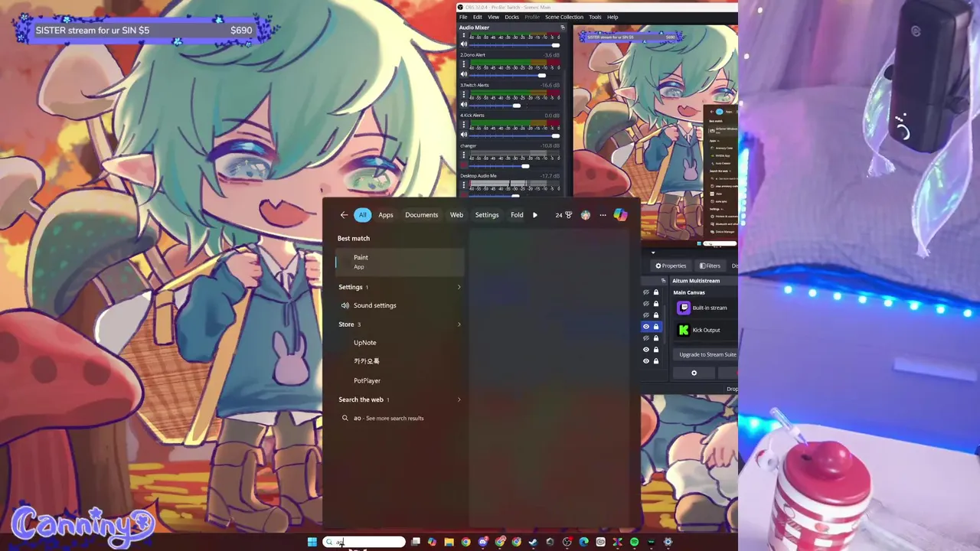Show the topmost hidden source in the list

pyautogui.click(x=646, y=292)
